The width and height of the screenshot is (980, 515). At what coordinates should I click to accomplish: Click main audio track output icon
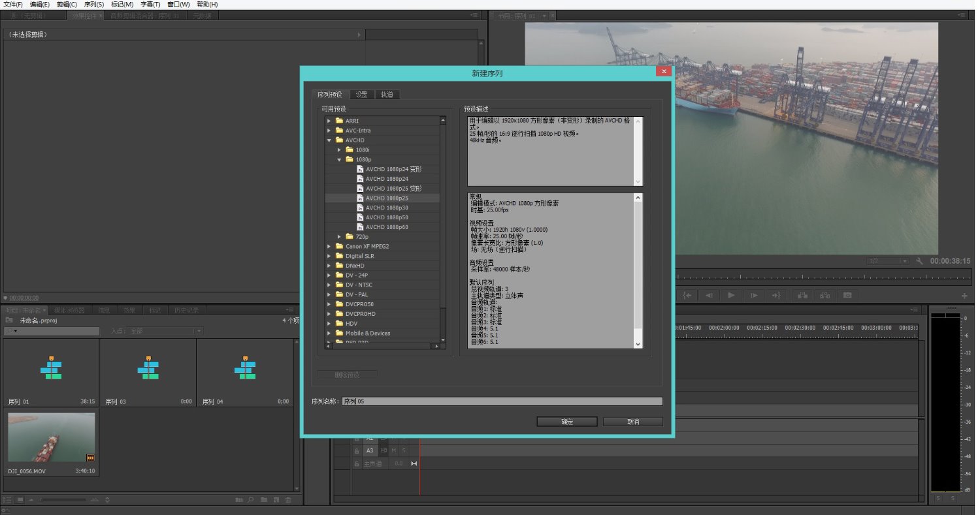tap(414, 463)
